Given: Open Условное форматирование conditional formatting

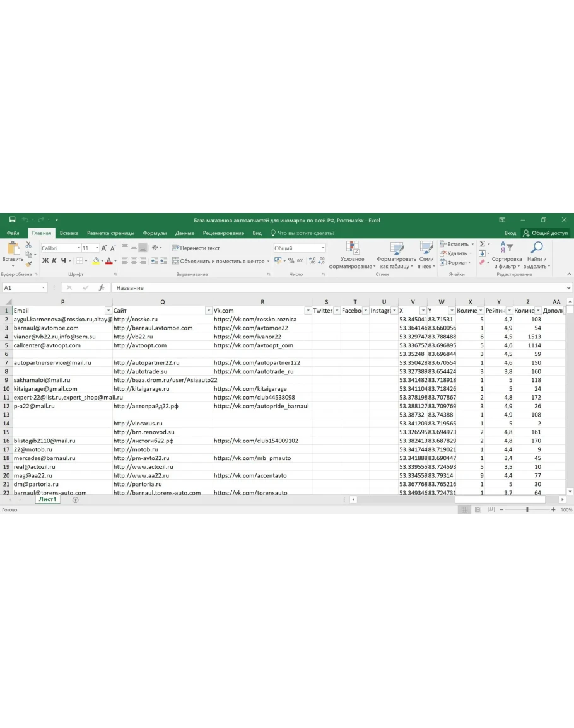Looking at the screenshot, I should click(x=352, y=255).
